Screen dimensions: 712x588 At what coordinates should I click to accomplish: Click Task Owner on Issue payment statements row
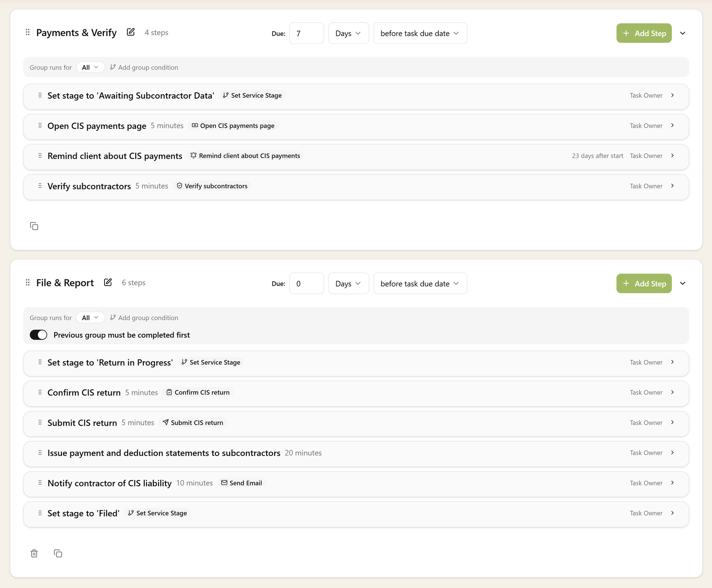(x=646, y=453)
